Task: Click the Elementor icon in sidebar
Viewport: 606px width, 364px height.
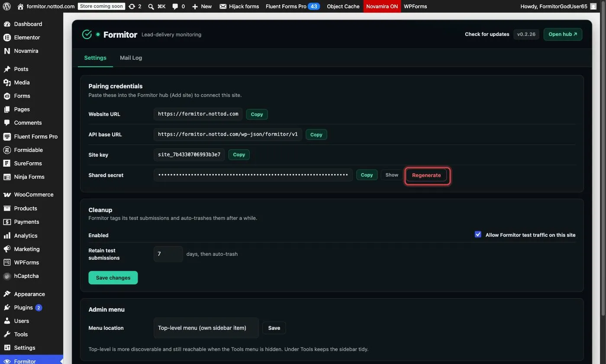Action: click(x=7, y=37)
